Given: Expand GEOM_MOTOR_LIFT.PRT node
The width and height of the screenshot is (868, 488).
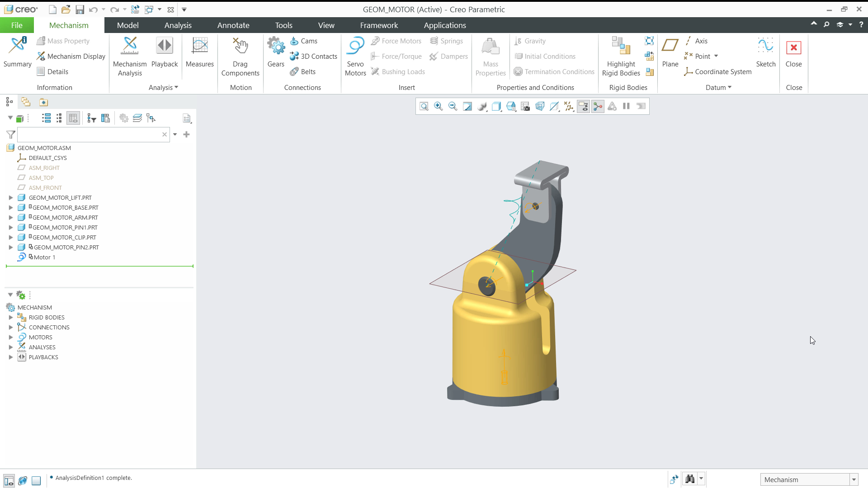Looking at the screenshot, I should point(11,198).
